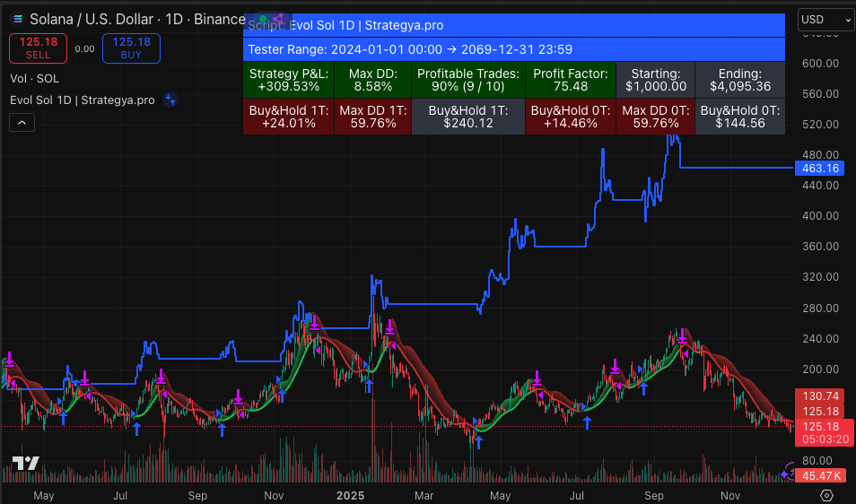Viewport: 856px width, 504px height.
Task: Open chart settings hexagon icon
Action: coord(826,495)
